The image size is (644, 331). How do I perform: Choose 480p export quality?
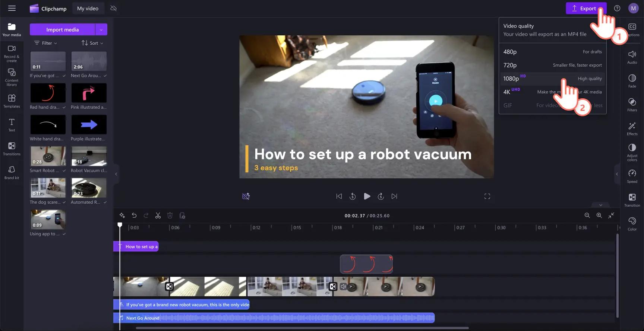[552, 52]
